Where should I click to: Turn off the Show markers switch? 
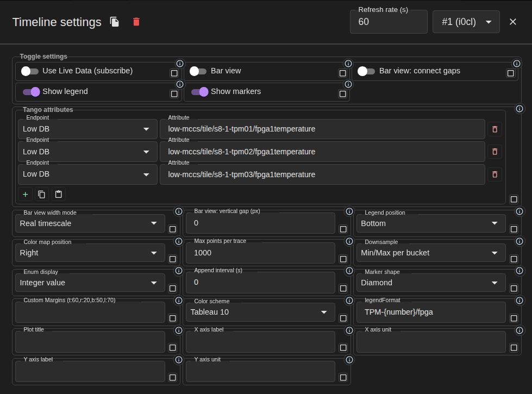[x=199, y=92]
